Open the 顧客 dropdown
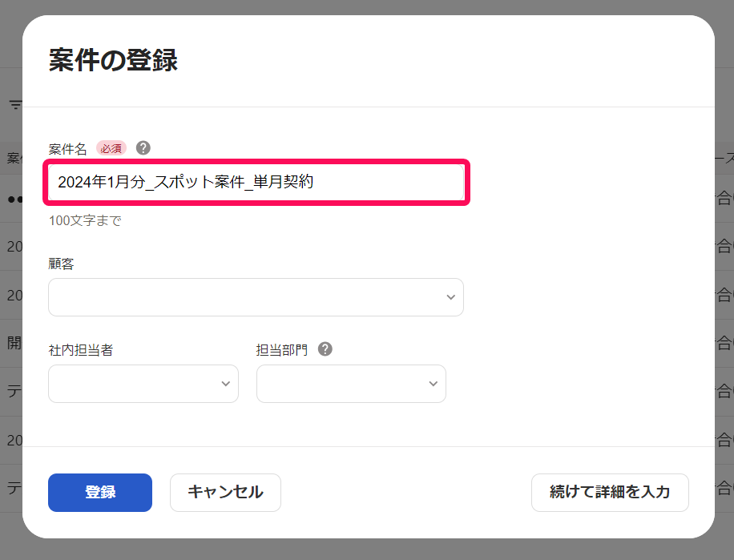The height and width of the screenshot is (560, 734). pos(256,297)
